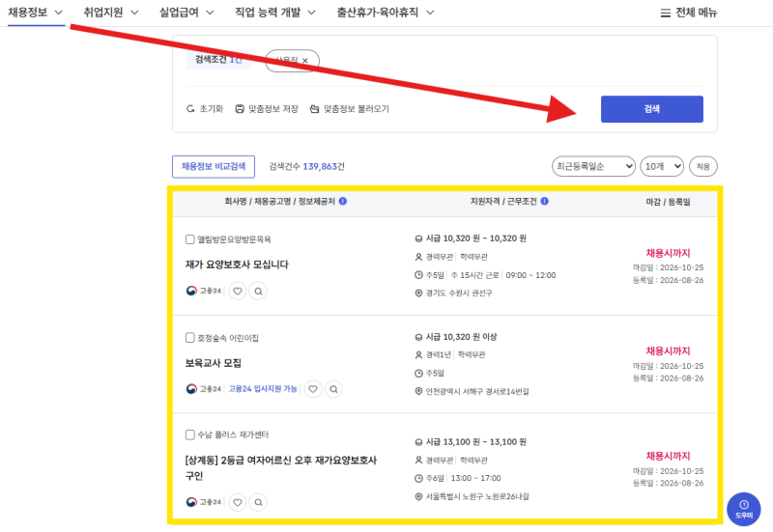Click the wage icon beside 시급 10,320 원 이상

[418, 337]
